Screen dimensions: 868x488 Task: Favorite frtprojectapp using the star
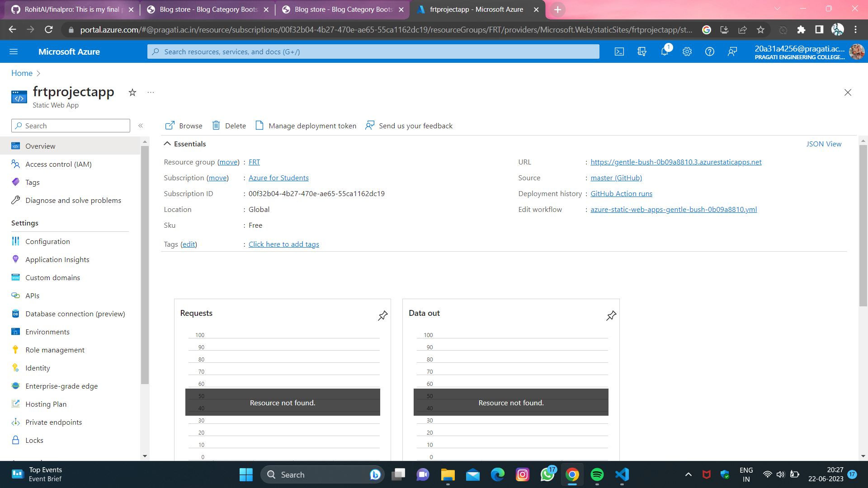point(132,92)
